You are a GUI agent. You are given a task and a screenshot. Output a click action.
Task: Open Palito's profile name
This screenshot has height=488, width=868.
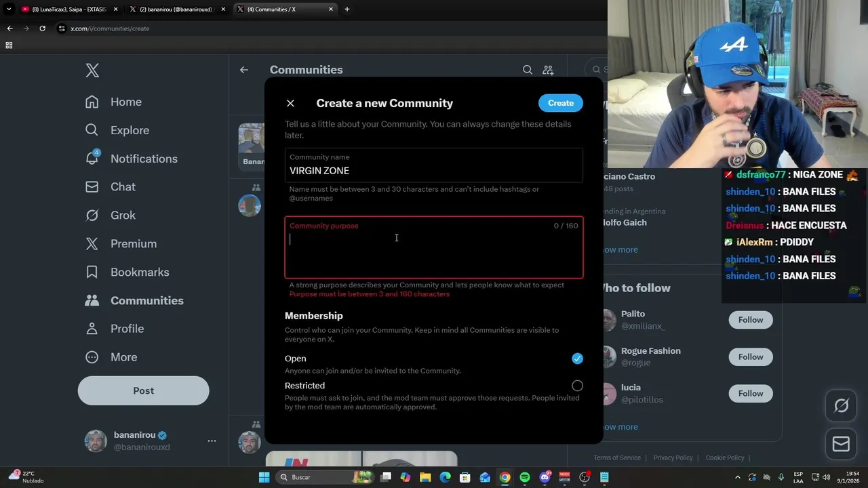click(633, 314)
